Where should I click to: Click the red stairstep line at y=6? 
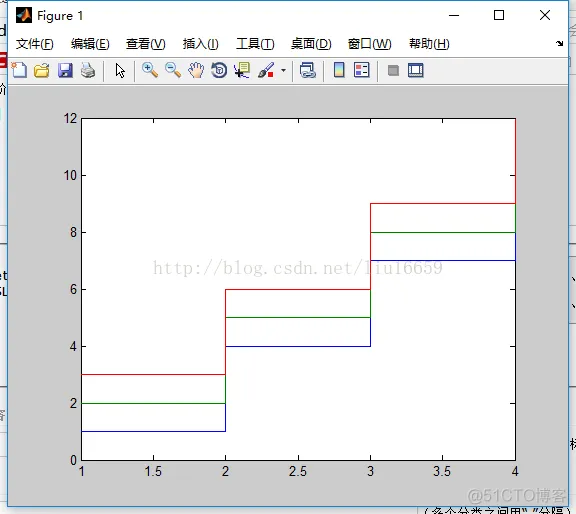point(298,290)
